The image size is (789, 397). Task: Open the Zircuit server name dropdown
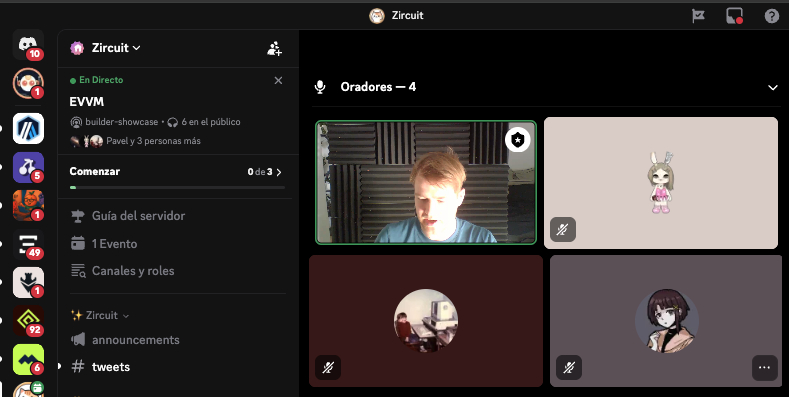tap(116, 48)
